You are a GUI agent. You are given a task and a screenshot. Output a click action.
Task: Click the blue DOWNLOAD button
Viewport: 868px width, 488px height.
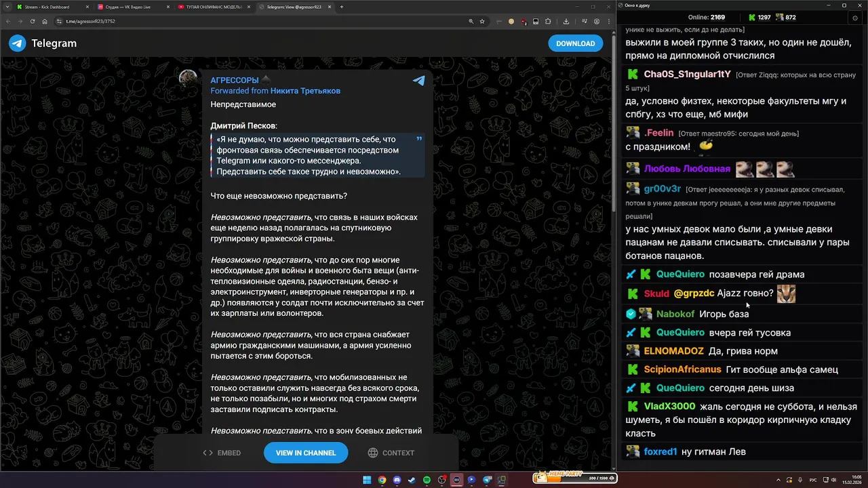click(x=575, y=43)
